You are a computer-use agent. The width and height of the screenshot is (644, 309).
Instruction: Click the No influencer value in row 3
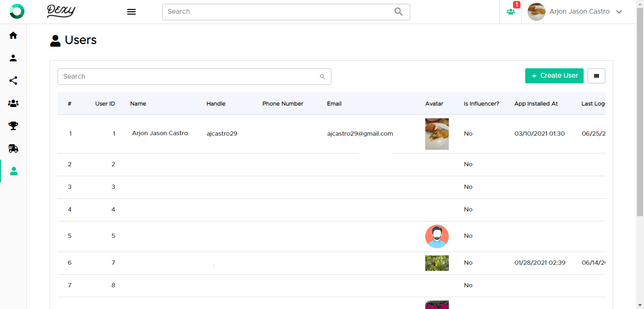[x=468, y=187]
